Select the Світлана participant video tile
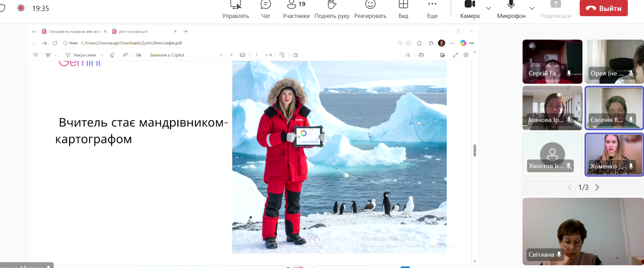This screenshot has width=644, height=268. coord(583,231)
